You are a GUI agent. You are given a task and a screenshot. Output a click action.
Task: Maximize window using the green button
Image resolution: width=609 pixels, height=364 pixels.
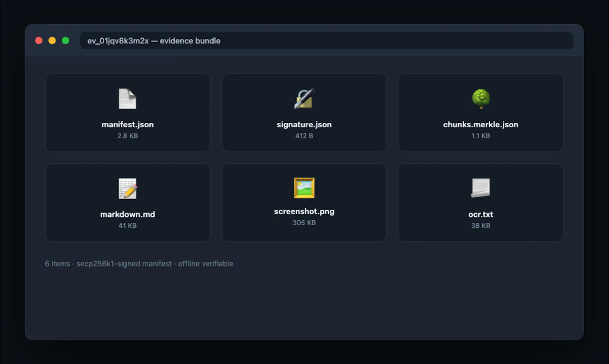point(65,41)
